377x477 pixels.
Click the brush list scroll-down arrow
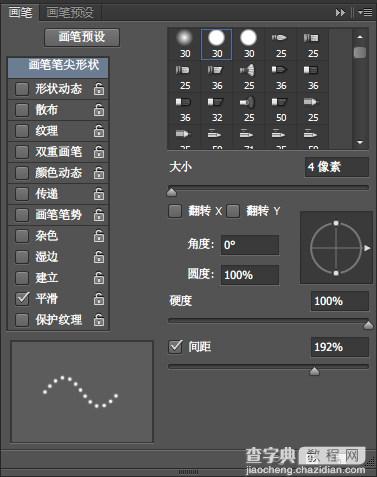(360, 142)
